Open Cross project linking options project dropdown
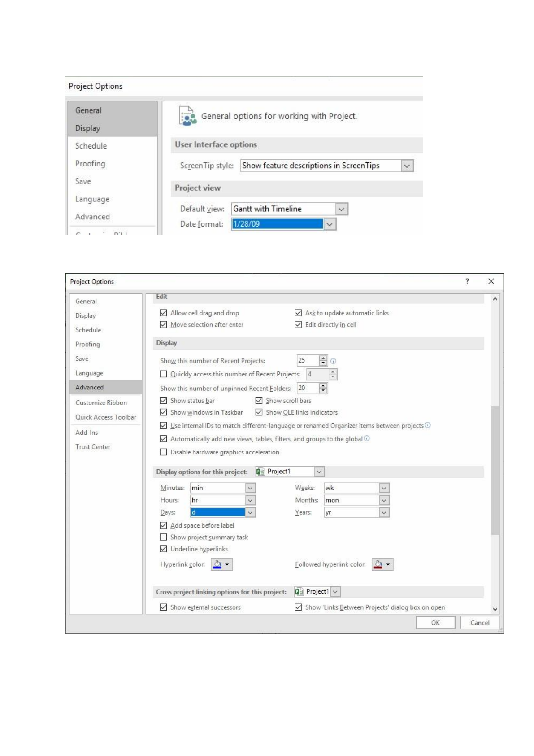The image size is (534, 756). tap(335, 592)
